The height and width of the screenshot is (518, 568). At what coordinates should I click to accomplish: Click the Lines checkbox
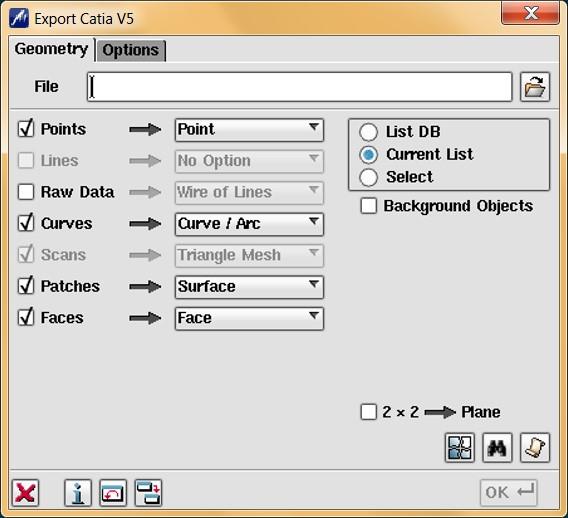(26, 160)
